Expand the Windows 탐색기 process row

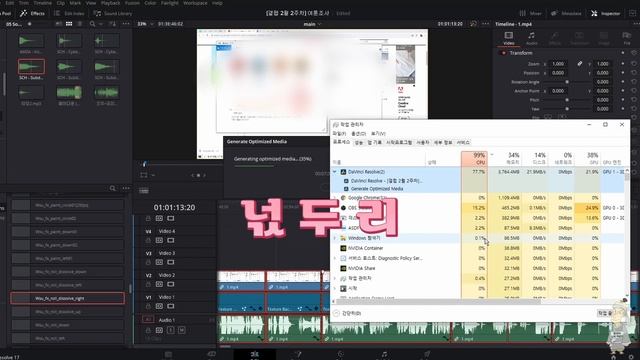coord(335,238)
